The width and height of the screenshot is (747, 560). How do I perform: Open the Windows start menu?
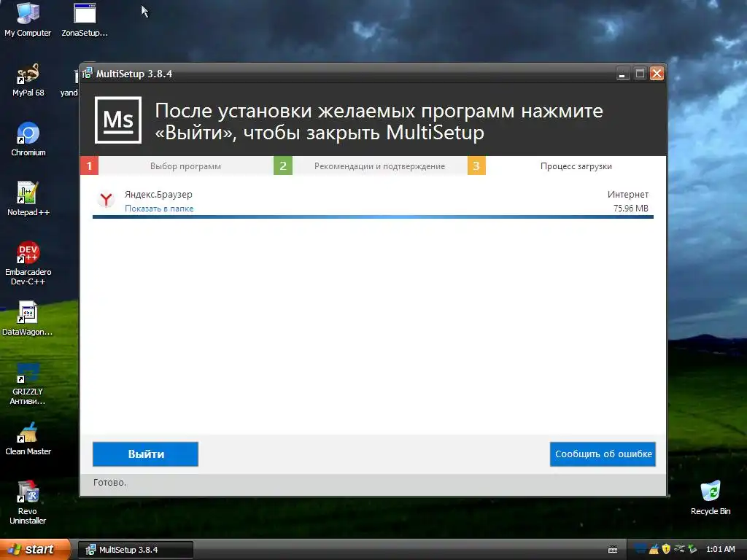(34, 550)
